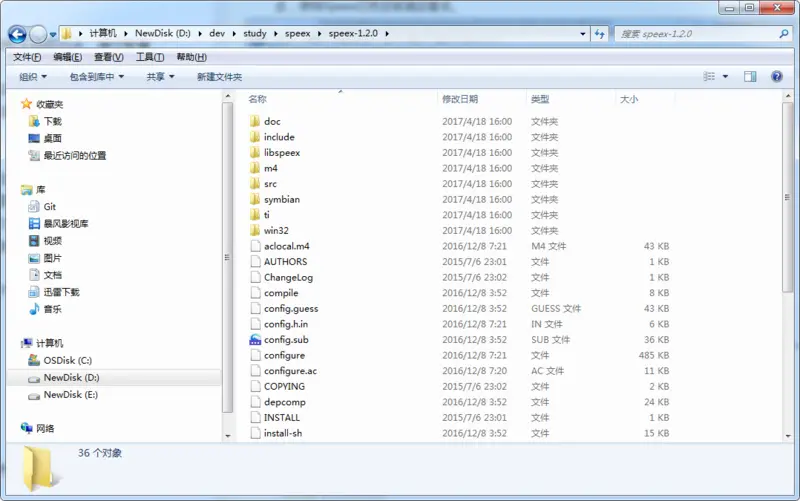Click the search magnifier icon
This screenshot has width=800, height=501.
click(x=784, y=34)
